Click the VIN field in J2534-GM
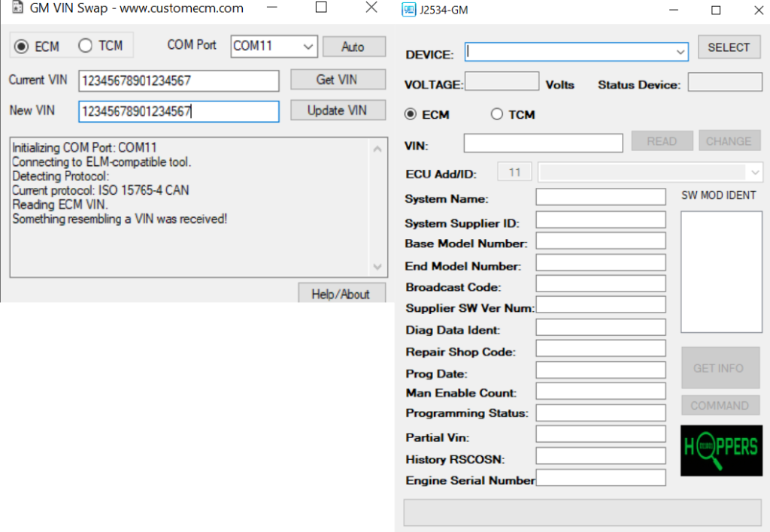 (x=543, y=143)
